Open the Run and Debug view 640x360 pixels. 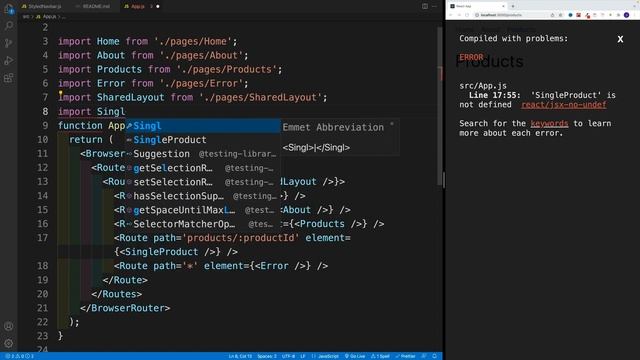[9, 60]
